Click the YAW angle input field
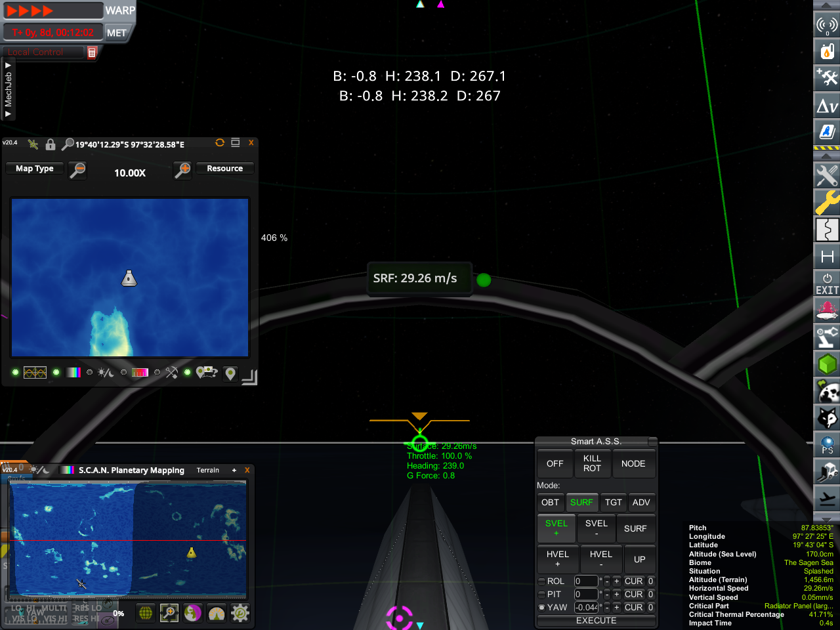The height and width of the screenshot is (630, 840). pos(586,608)
